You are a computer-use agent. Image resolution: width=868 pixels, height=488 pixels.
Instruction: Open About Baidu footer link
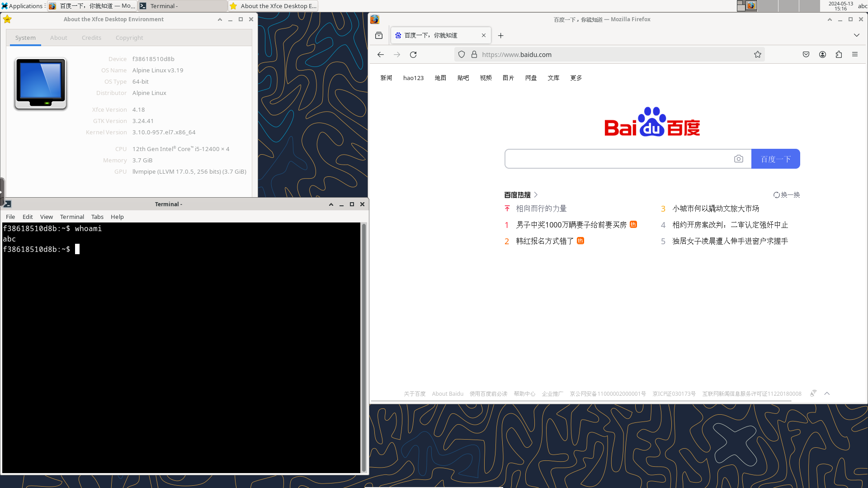pyautogui.click(x=448, y=394)
